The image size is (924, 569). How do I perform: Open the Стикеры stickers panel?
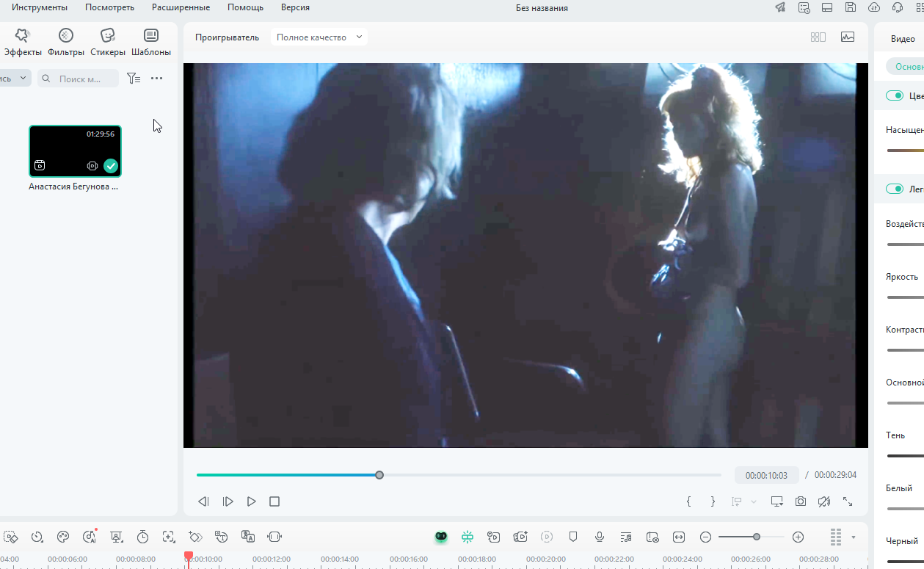(108, 43)
